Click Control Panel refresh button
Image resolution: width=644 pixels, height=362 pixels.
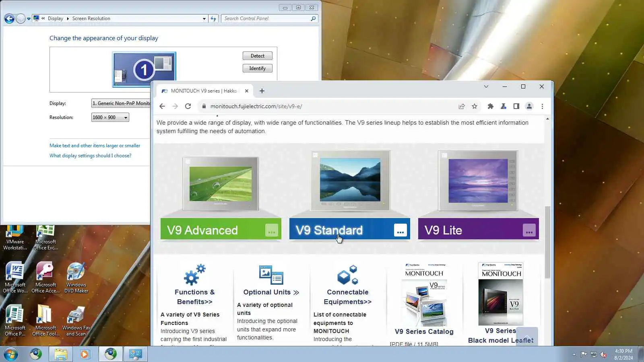(x=213, y=19)
